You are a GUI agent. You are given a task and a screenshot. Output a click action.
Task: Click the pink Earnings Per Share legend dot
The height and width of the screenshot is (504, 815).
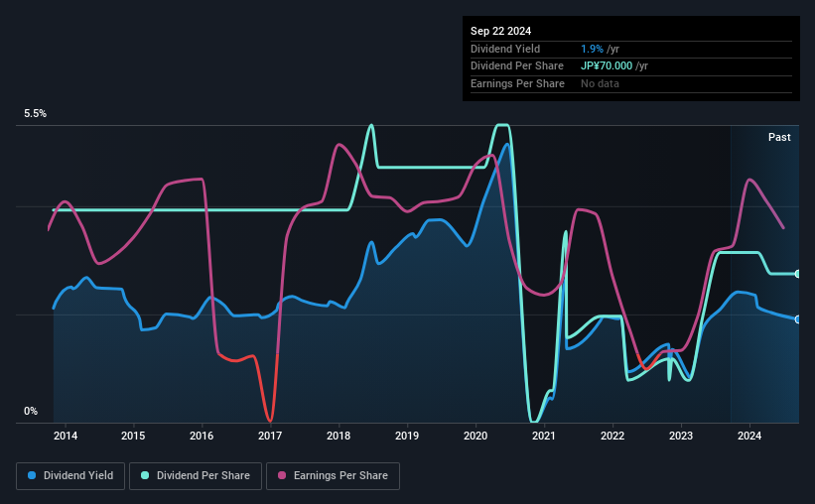point(282,475)
